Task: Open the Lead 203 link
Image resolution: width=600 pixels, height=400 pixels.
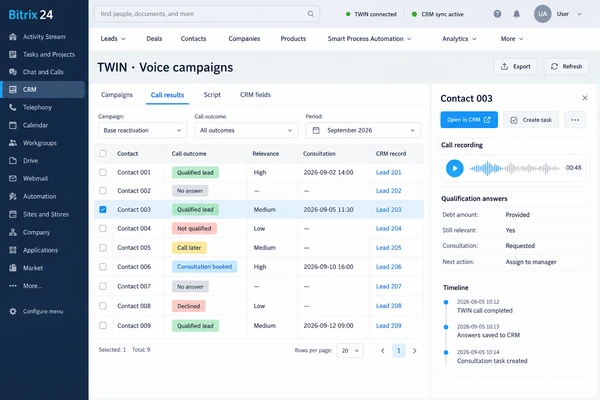Action: pos(388,209)
